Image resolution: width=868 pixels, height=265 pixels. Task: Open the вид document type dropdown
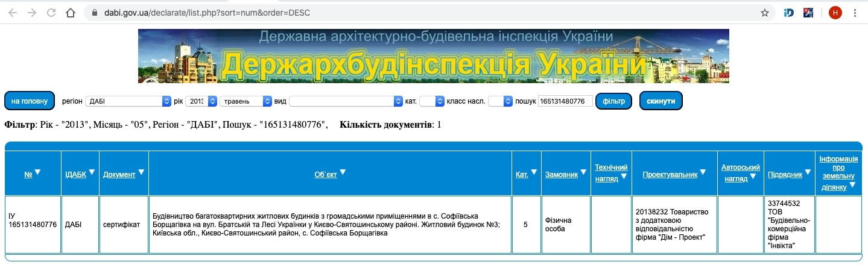[x=346, y=101]
